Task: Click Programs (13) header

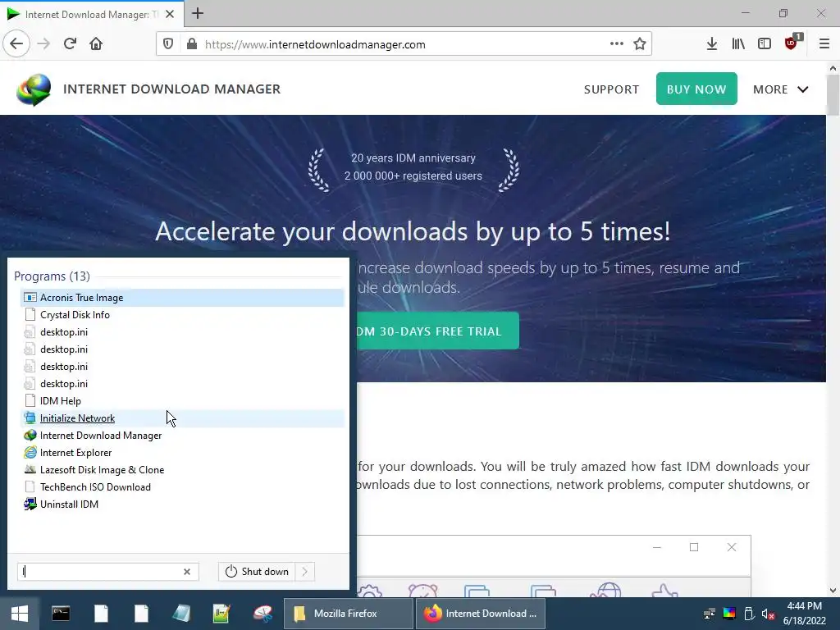Action: point(52,276)
